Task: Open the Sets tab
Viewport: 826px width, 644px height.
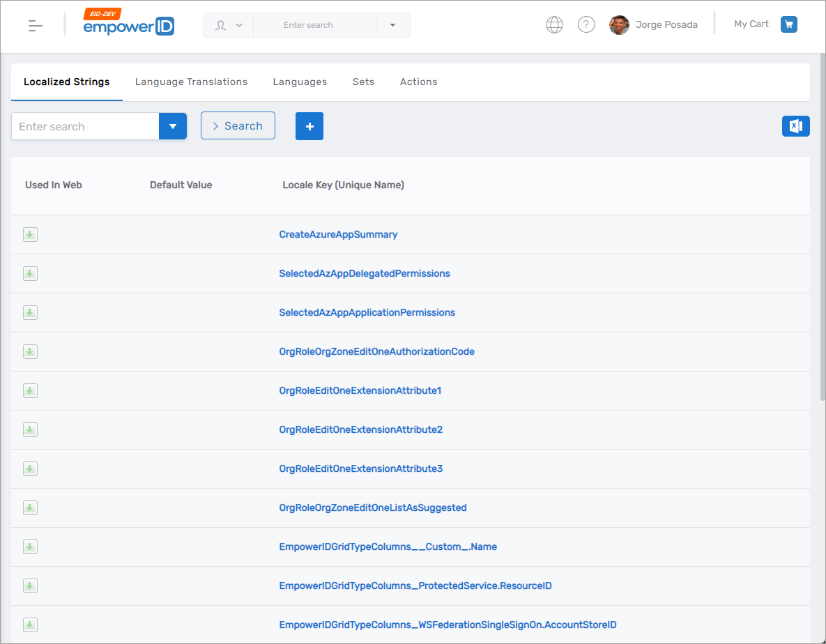Action: tap(363, 82)
